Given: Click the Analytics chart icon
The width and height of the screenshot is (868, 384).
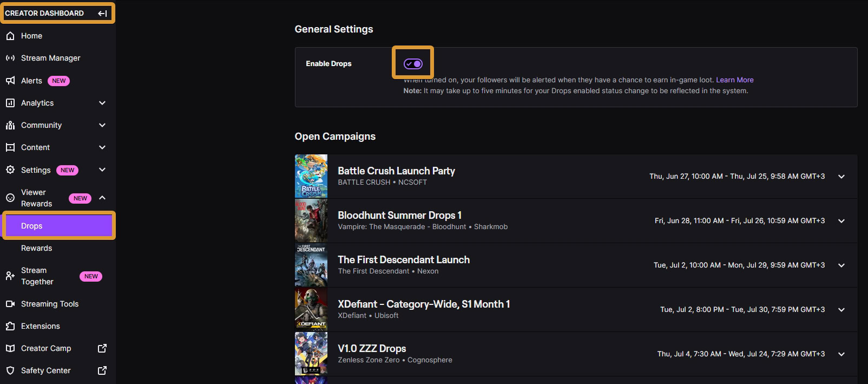Looking at the screenshot, I should coord(10,103).
